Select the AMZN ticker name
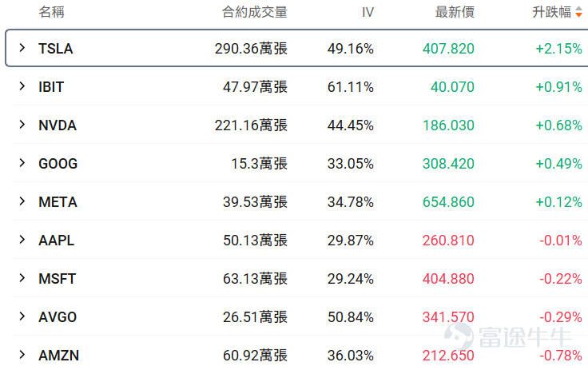 59,355
